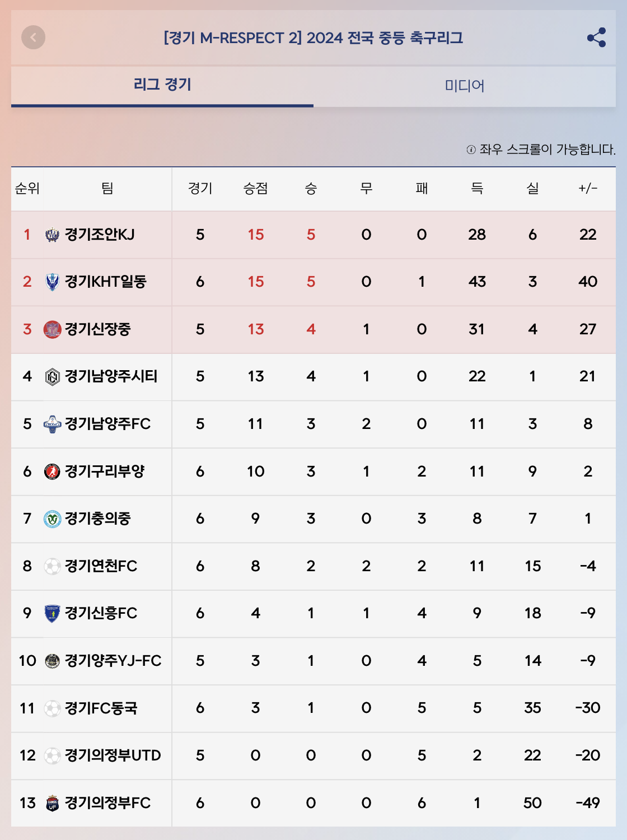Screen dimensions: 627x840
Task: Click the 승점 column header
Action: tap(255, 188)
